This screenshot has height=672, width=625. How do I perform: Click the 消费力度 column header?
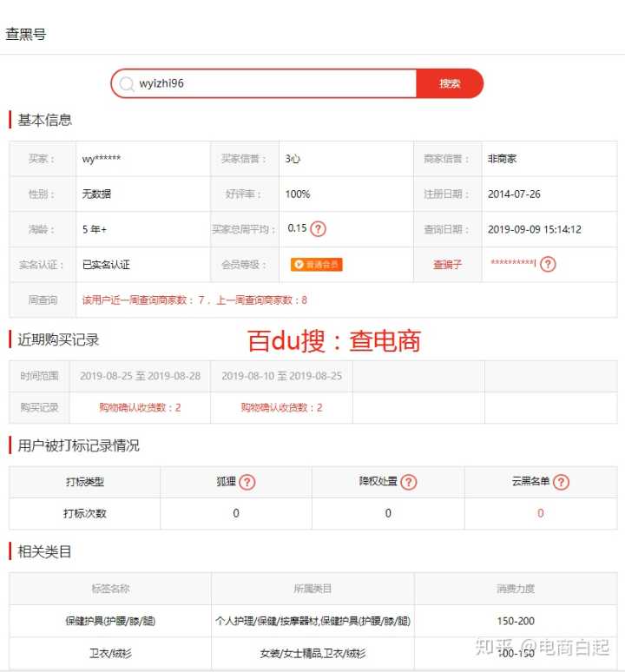click(x=516, y=589)
